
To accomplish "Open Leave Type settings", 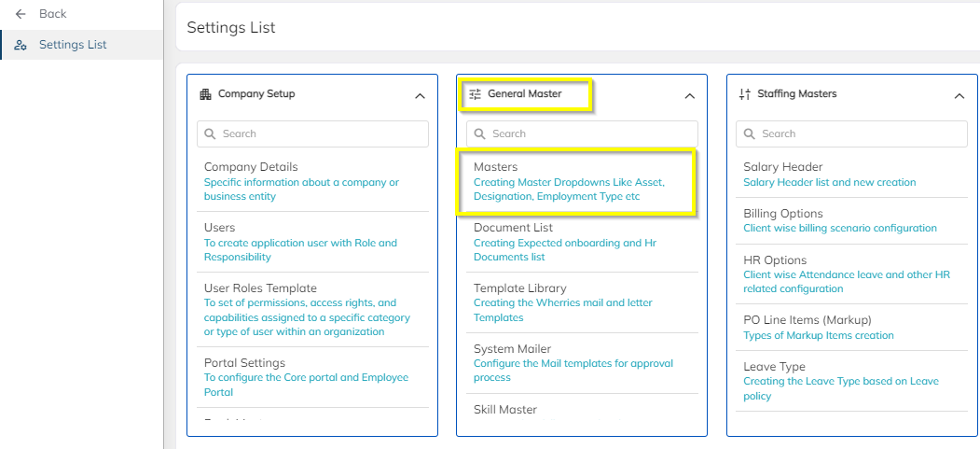I will coord(774,367).
